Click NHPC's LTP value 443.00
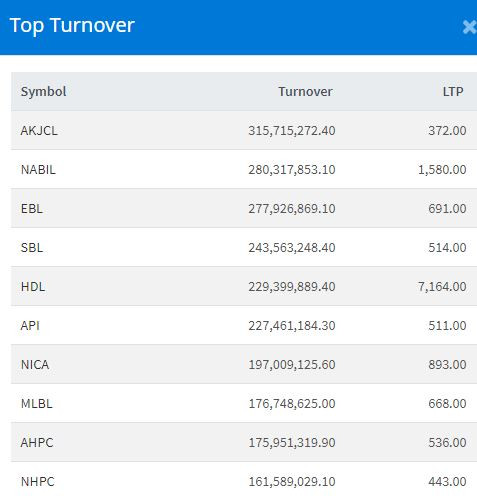This screenshot has width=477, height=499. 447,481
